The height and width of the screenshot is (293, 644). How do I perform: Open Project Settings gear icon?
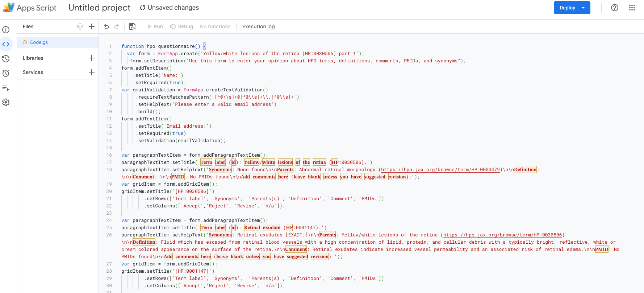coord(6,102)
